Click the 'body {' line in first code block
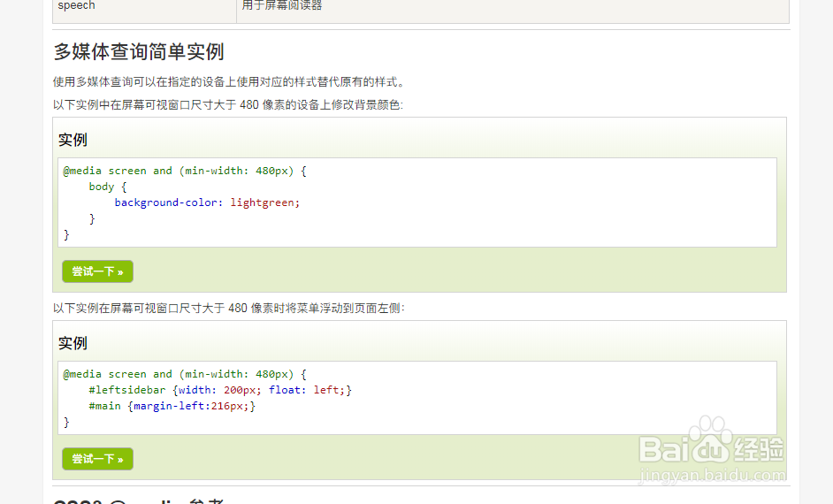Viewport: 833px width, 504px height. [108, 187]
